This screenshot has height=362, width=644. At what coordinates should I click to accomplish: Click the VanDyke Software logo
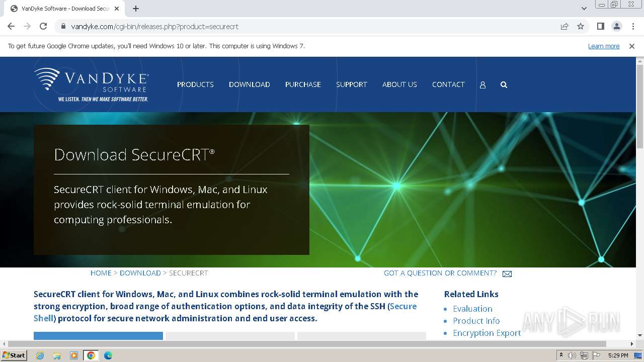[92, 84]
